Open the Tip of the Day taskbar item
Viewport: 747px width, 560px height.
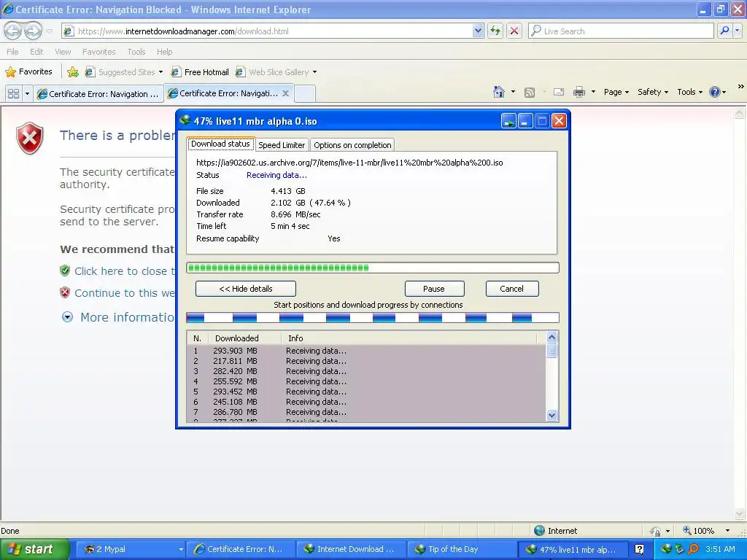click(462, 549)
